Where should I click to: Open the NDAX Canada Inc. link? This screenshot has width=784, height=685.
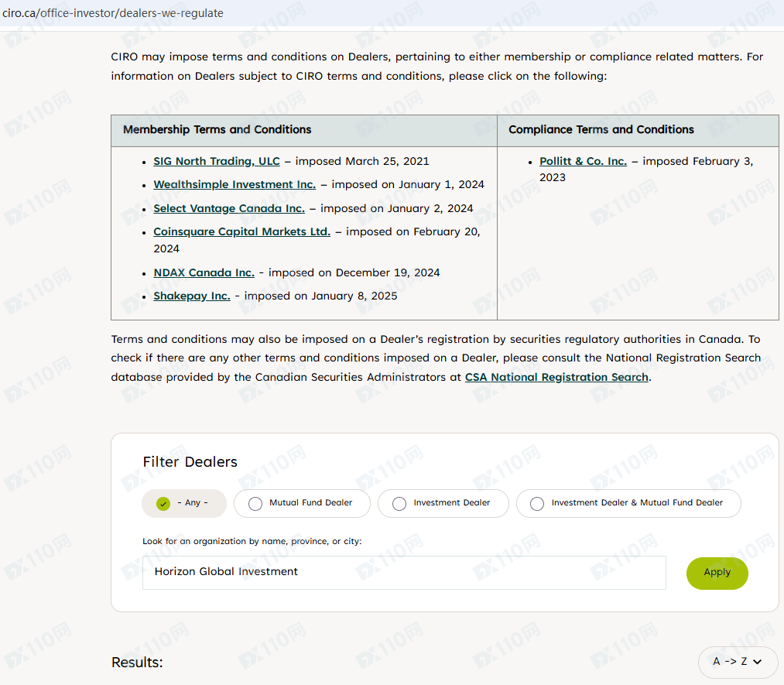click(x=204, y=272)
